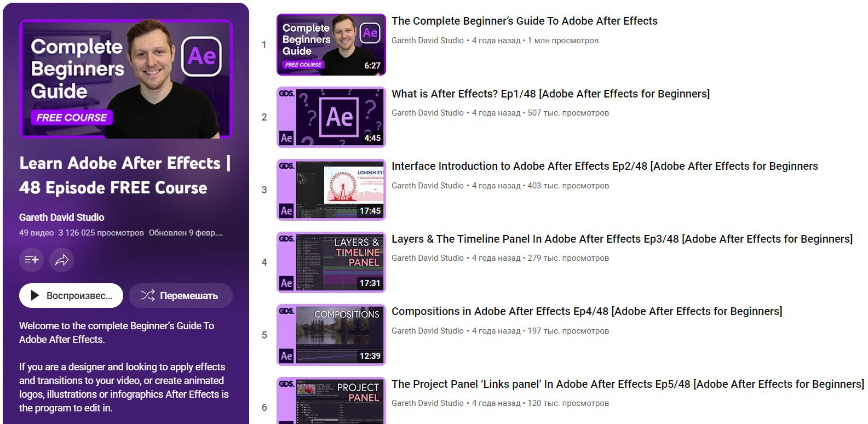Open the Gareth David Studio channel in the playlist header

[x=61, y=217]
